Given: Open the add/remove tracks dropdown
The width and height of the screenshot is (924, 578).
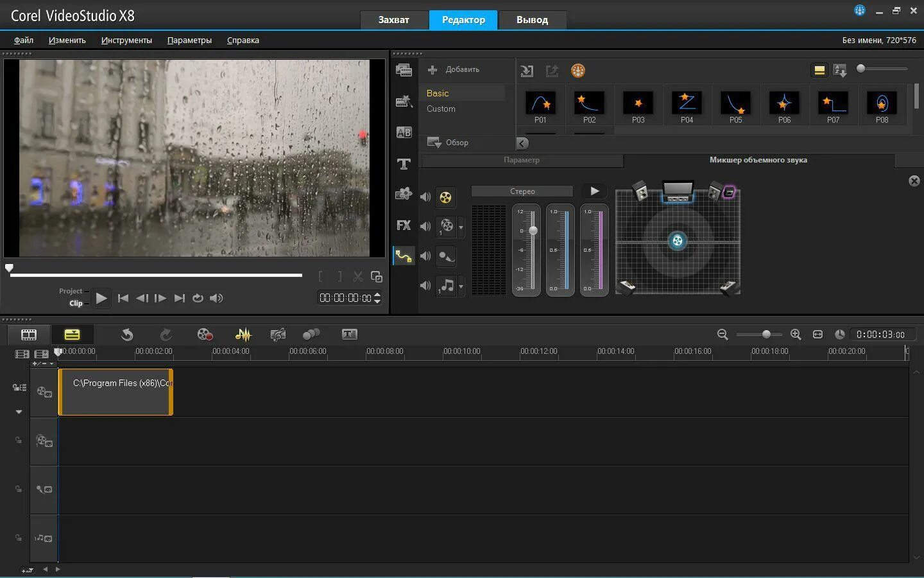Looking at the screenshot, I should (x=43, y=363).
